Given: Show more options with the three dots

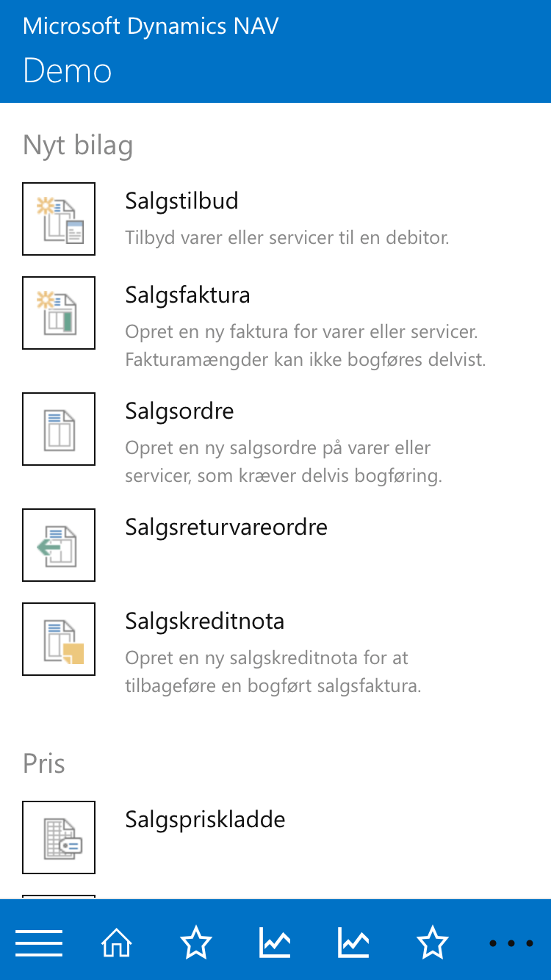Looking at the screenshot, I should [x=511, y=943].
